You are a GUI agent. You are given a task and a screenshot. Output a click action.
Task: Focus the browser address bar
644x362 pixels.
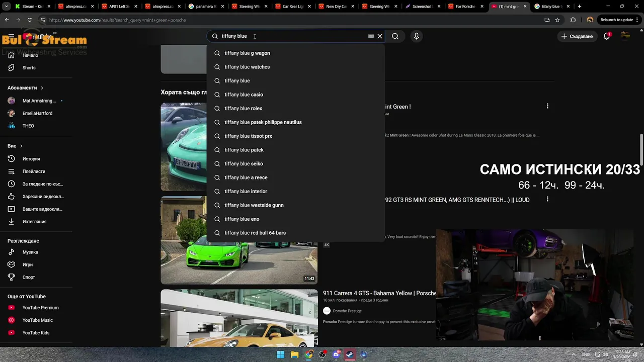click(292, 20)
